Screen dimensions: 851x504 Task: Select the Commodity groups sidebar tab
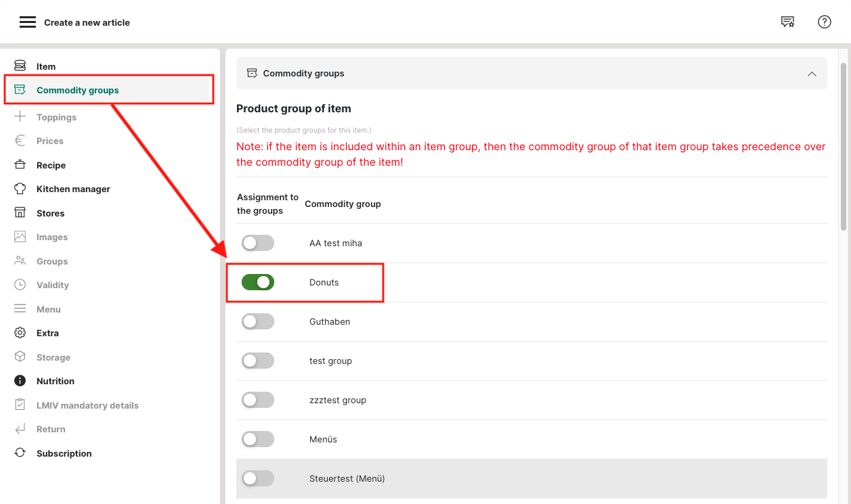pos(77,90)
